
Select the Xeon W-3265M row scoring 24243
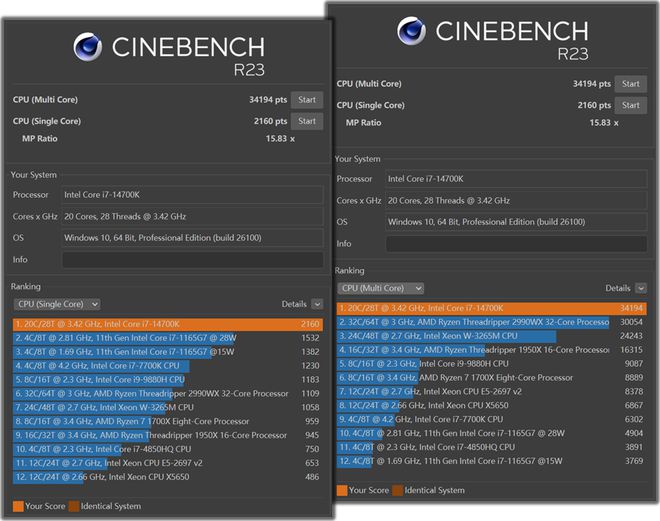pyautogui.click(x=491, y=337)
